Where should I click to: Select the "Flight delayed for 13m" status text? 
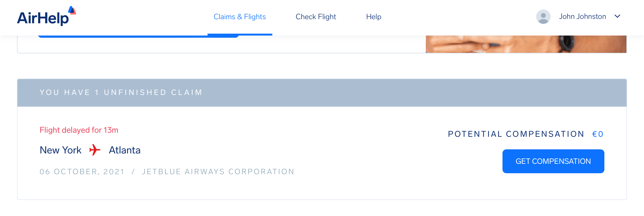tap(79, 130)
